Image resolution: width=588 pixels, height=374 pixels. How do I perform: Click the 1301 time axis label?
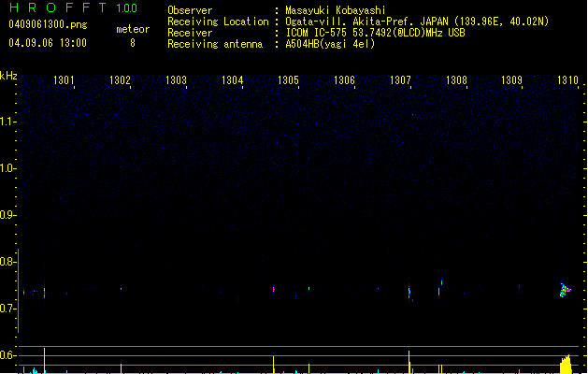(64, 79)
